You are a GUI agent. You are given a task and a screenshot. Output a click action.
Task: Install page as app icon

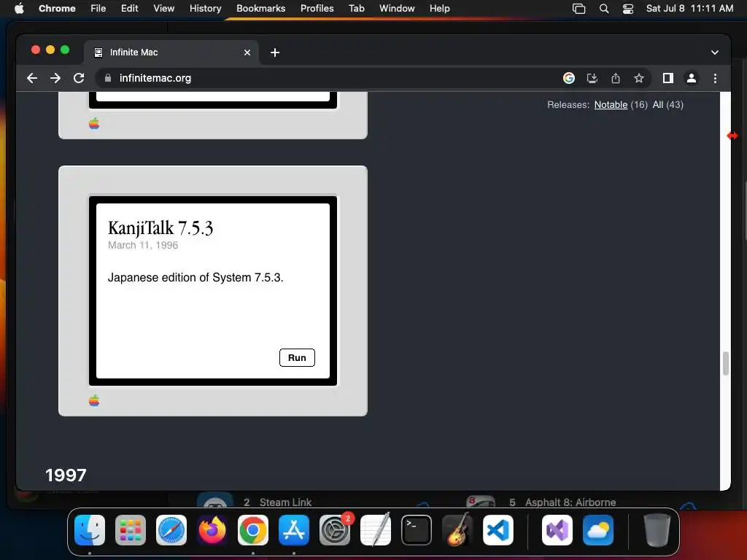[592, 78]
